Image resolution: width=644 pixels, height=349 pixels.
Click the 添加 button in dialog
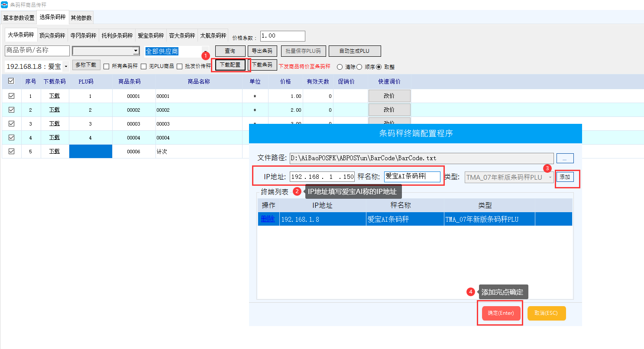565,177
